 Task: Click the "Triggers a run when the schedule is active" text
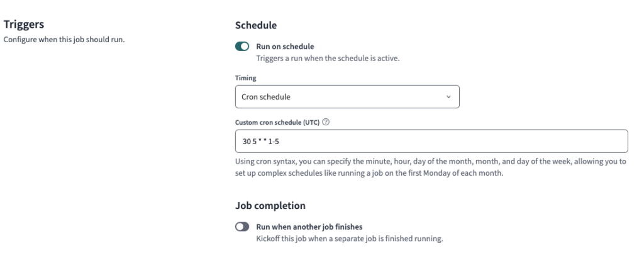(328, 58)
